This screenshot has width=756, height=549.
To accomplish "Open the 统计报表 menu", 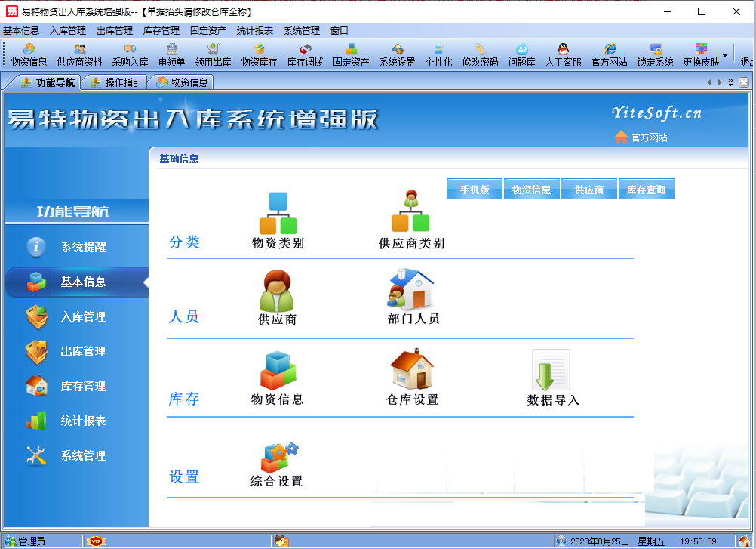I will coord(255,31).
